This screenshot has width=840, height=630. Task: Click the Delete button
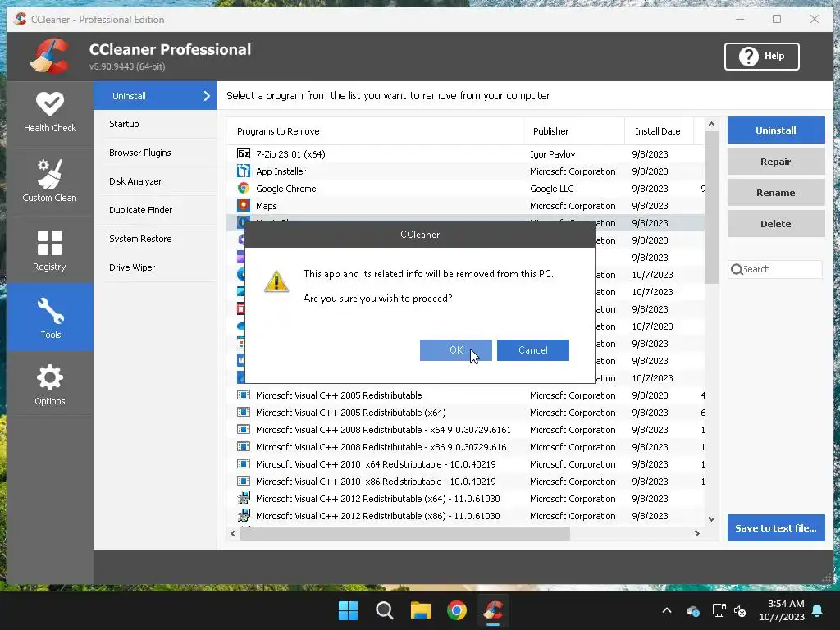point(776,223)
